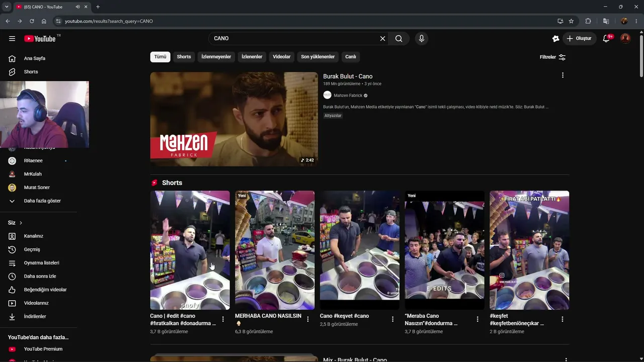Open the E-EDITS short thumbnail
The image size is (644, 362).
coord(445,250)
